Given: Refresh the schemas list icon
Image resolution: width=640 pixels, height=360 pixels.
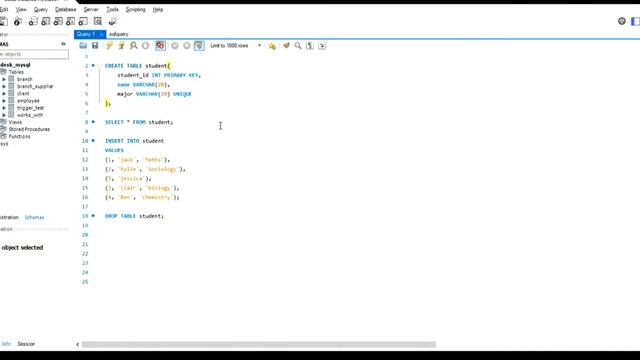Looking at the screenshot, I should (x=63, y=44).
